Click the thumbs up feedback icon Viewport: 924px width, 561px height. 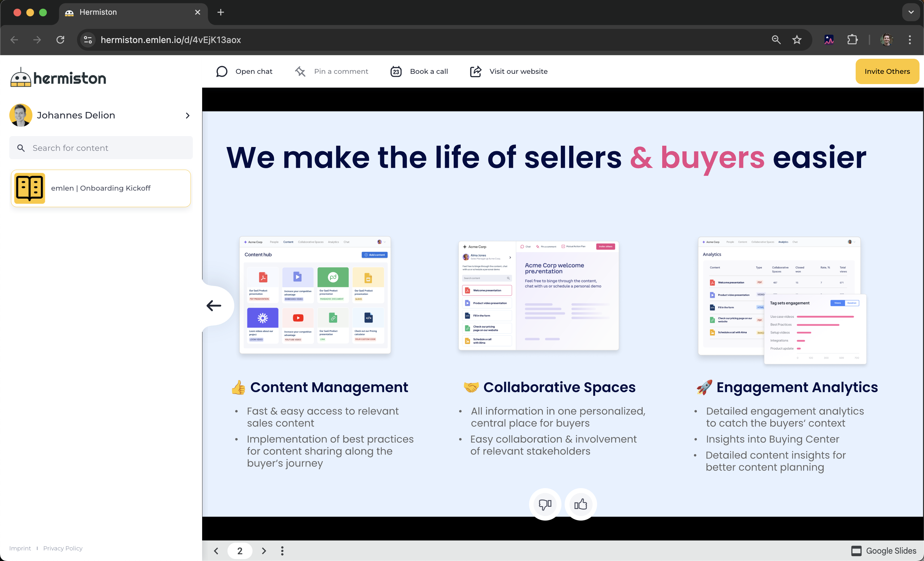click(580, 505)
